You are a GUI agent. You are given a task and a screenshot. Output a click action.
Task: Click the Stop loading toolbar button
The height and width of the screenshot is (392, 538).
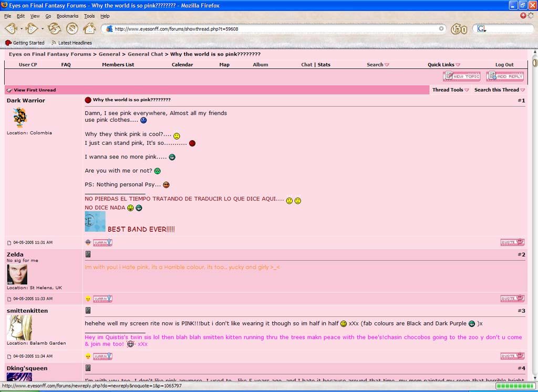pos(72,28)
